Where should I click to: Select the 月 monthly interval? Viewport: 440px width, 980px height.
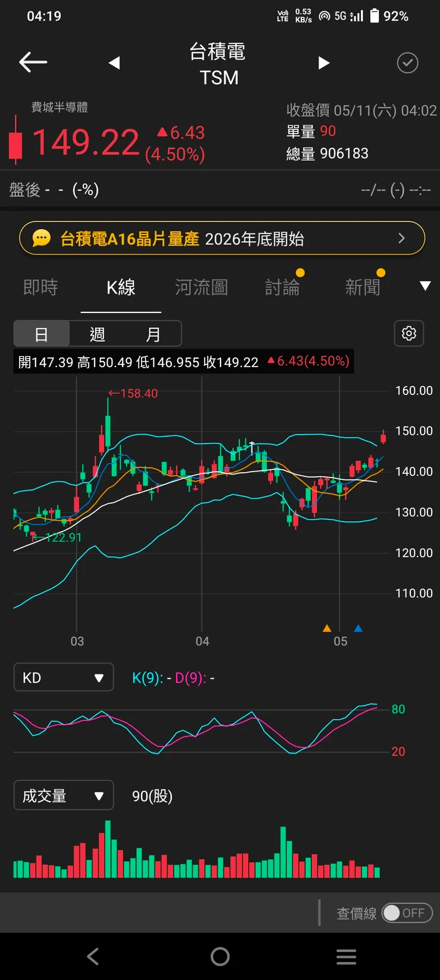[x=153, y=334]
